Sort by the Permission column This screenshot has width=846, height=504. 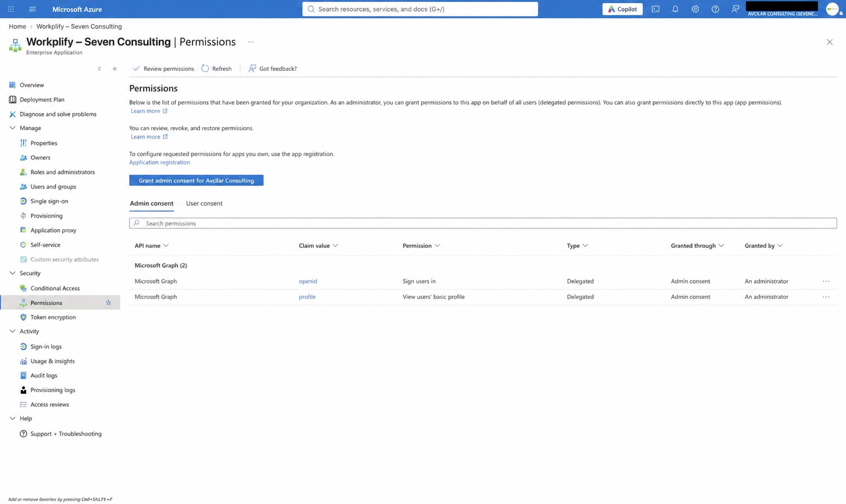(421, 246)
